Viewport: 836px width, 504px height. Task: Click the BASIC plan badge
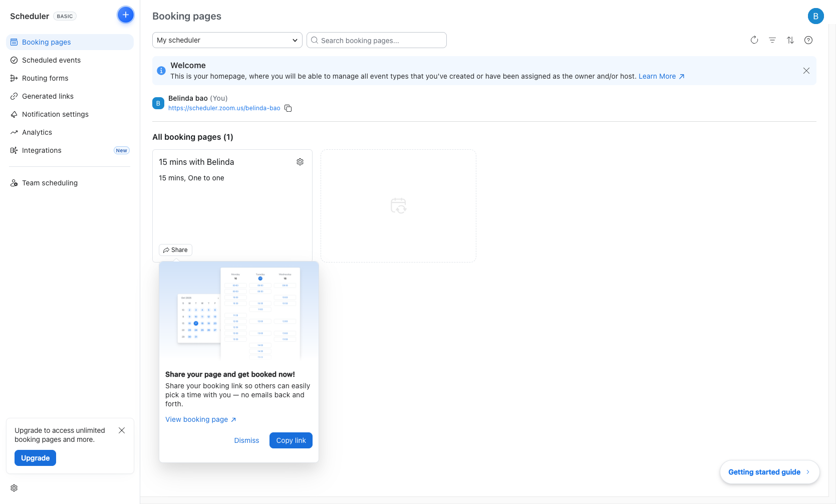pos(65,16)
